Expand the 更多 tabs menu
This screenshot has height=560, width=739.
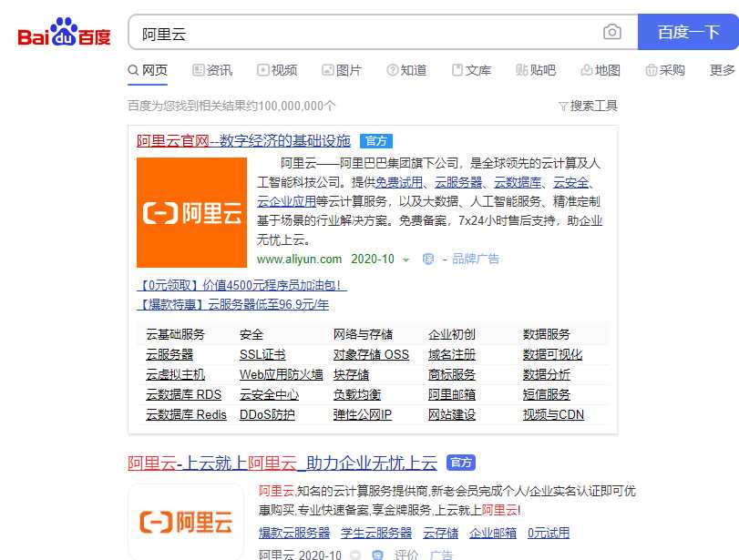click(723, 71)
